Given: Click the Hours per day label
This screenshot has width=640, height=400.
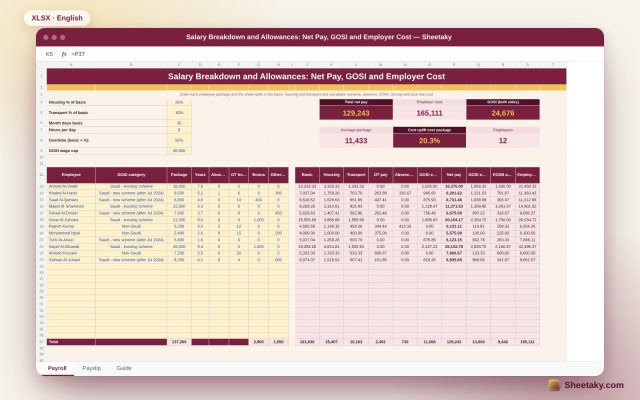Looking at the screenshot, I should [x=107, y=130].
